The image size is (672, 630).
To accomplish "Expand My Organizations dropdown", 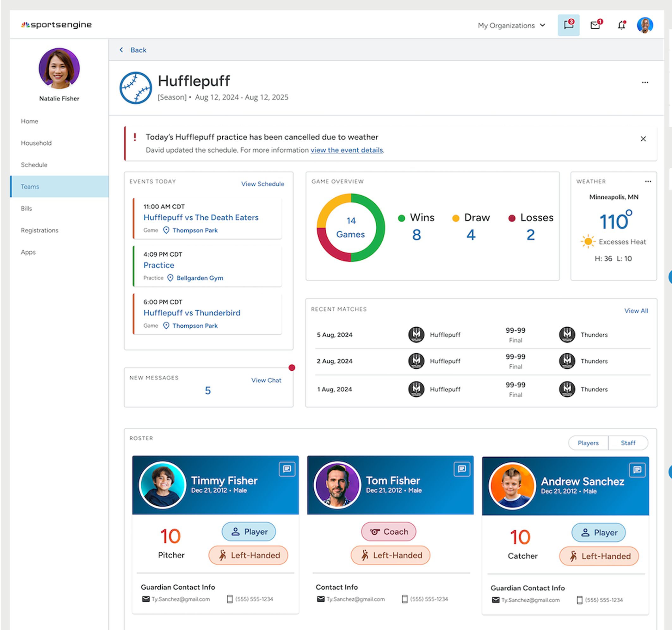I will 511,25.
